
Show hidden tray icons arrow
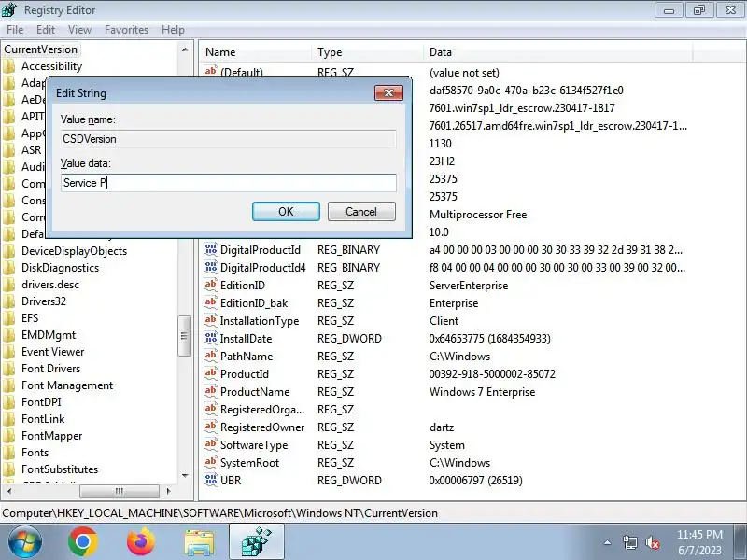click(x=608, y=542)
